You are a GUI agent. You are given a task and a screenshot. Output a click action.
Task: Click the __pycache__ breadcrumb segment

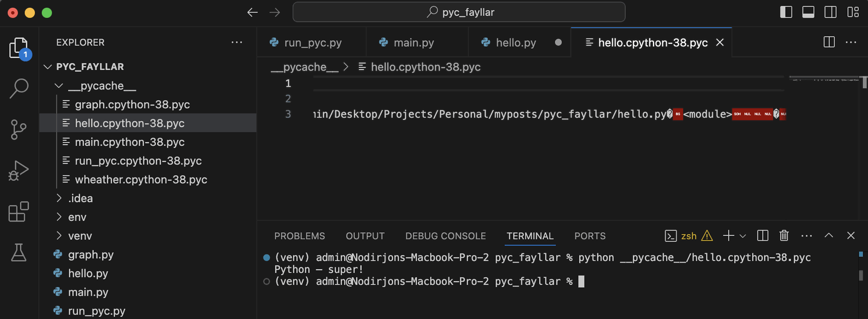pyautogui.click(x=305, y=67)
